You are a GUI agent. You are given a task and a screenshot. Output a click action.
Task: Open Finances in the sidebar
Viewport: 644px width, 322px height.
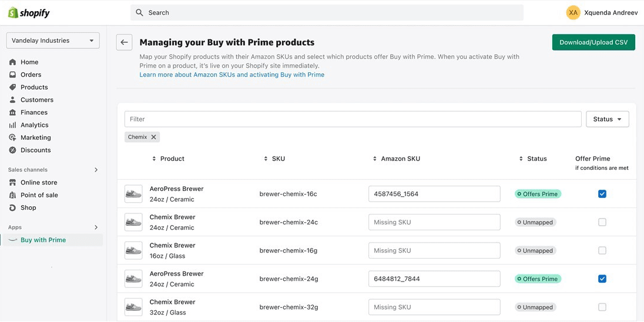tap(34, 113)
